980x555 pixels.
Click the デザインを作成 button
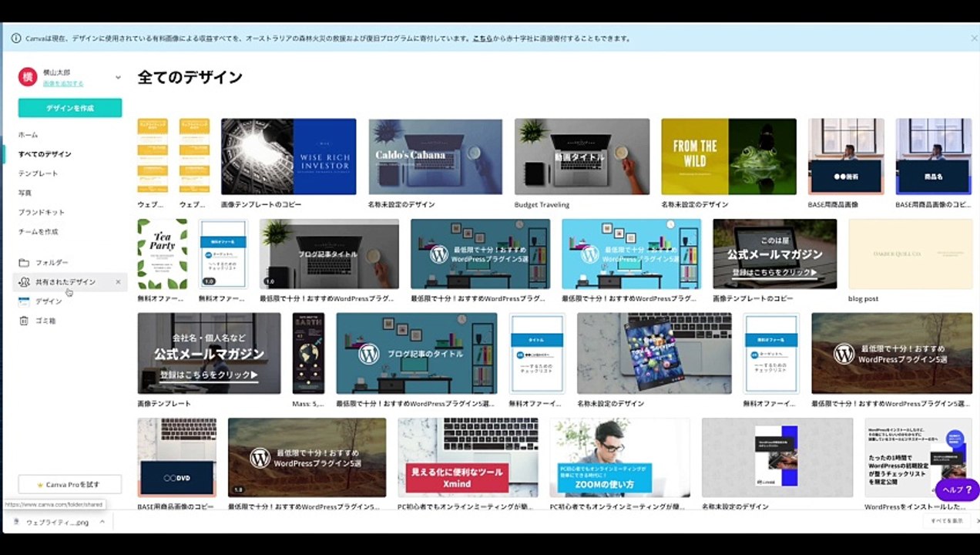coord(70,108)
